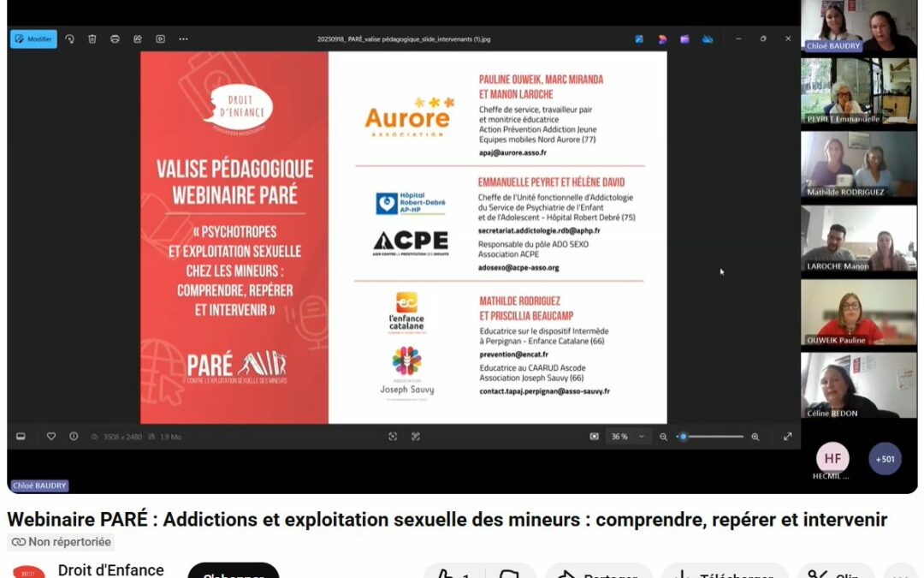Click the share icon in Photos toolbar

[137, 39]
